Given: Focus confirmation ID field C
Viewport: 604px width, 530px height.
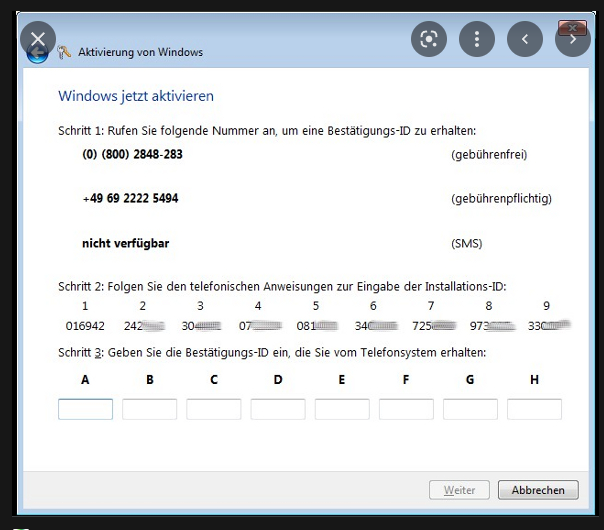Looking at the screenshot, I should (214, 409).
